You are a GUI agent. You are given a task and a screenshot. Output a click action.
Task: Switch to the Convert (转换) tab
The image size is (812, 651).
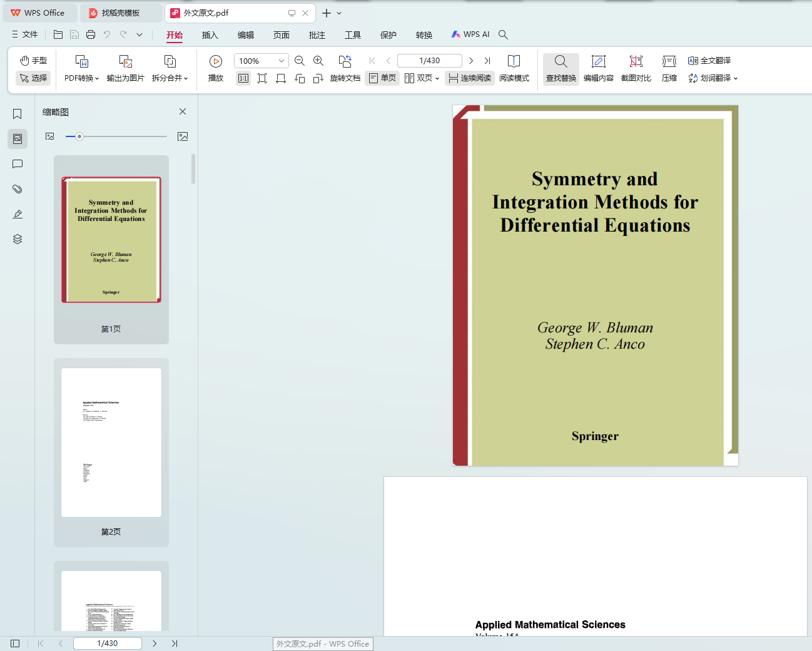[x=424, y=35]
